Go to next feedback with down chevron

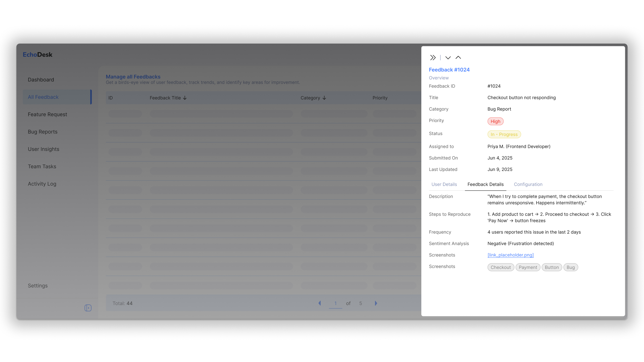coord(448,58)
